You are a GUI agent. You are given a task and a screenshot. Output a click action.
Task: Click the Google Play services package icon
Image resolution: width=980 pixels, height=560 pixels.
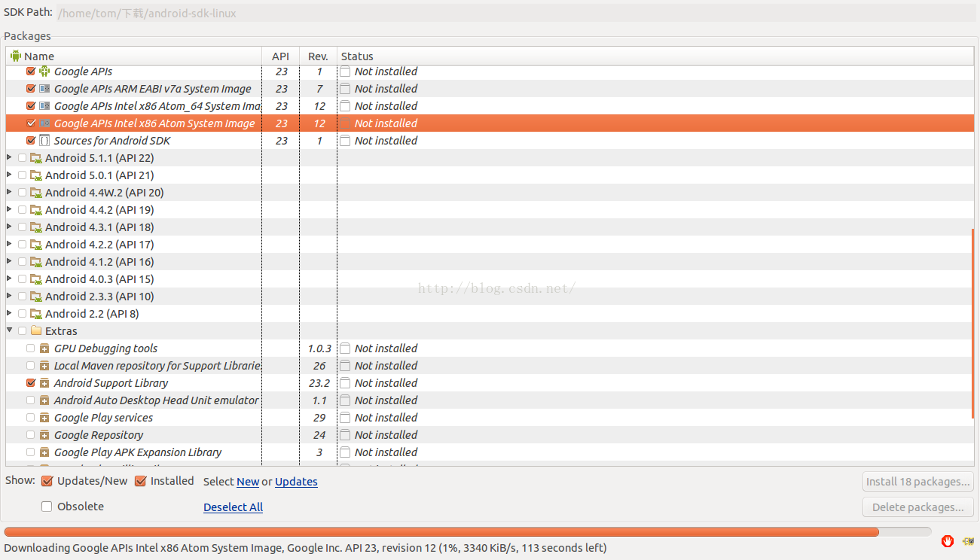point(44,418)
